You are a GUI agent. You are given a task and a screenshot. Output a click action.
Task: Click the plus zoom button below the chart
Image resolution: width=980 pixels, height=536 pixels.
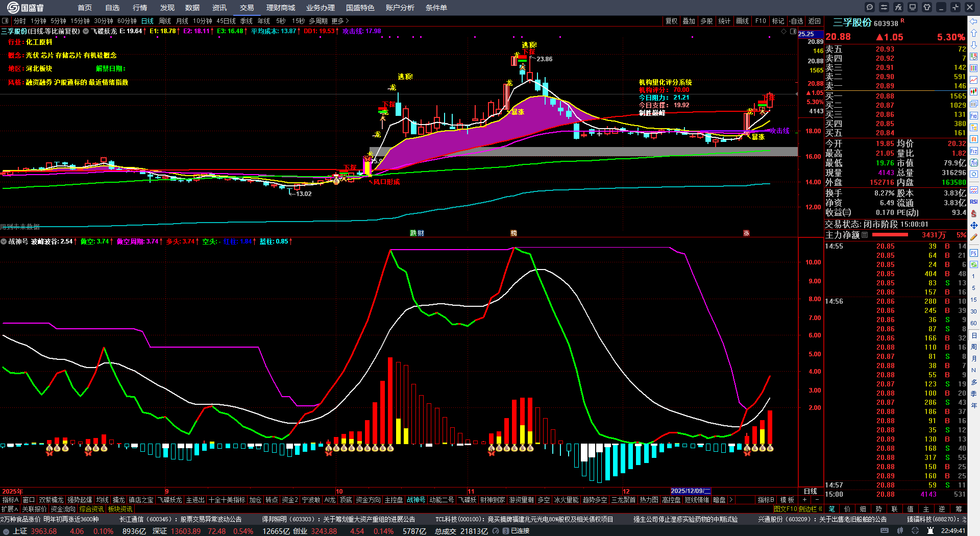coord(805,500)
